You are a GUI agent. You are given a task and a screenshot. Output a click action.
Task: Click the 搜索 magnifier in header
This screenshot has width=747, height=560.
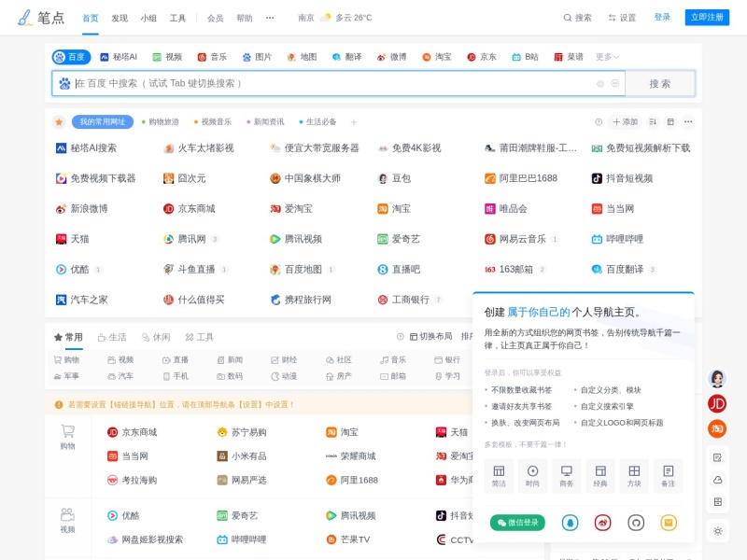coord(577,18)
